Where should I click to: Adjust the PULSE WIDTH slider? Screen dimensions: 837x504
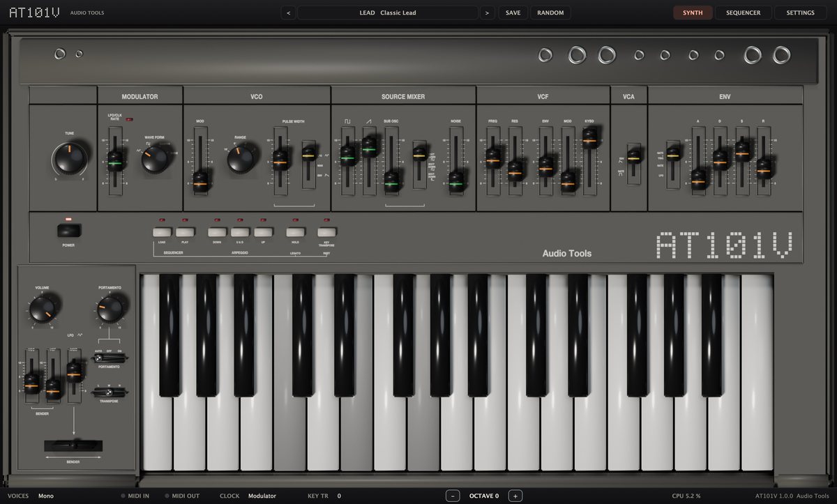tap(280, 162)
